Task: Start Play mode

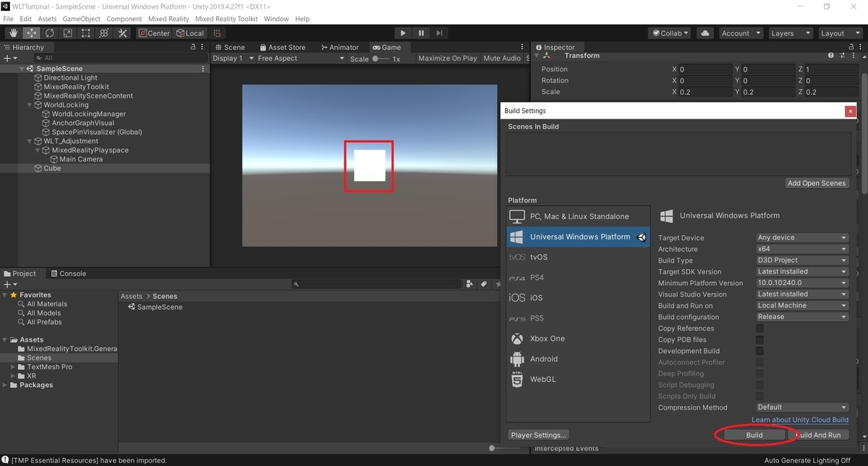Action: 403,33
